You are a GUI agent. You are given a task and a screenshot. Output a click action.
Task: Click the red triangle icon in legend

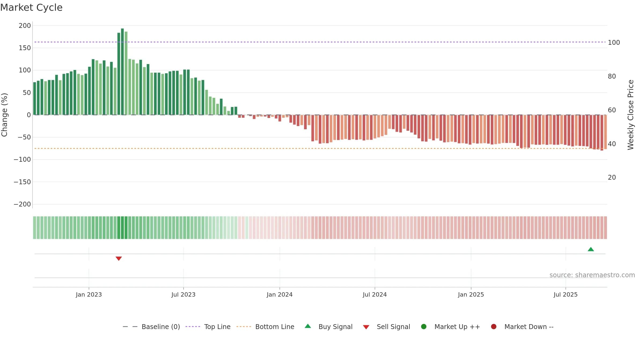(366, 327)
